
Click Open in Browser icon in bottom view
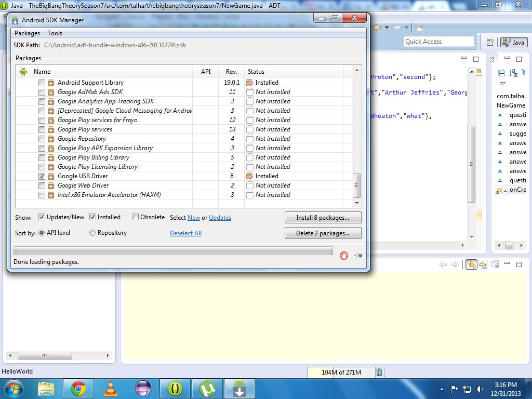coord(495,264)
